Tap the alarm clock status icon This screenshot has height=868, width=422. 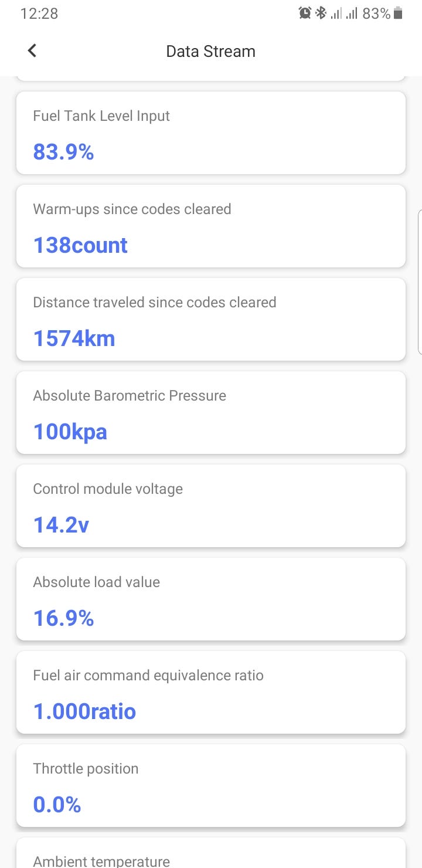pyautogui.click(x=305, y=13)
